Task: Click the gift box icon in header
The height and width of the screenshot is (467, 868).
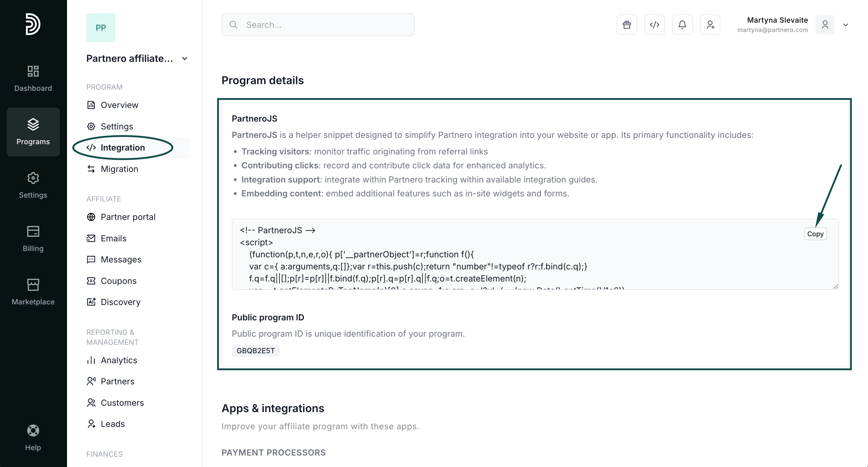Action: pyautogui.click(x=626, y=24)
